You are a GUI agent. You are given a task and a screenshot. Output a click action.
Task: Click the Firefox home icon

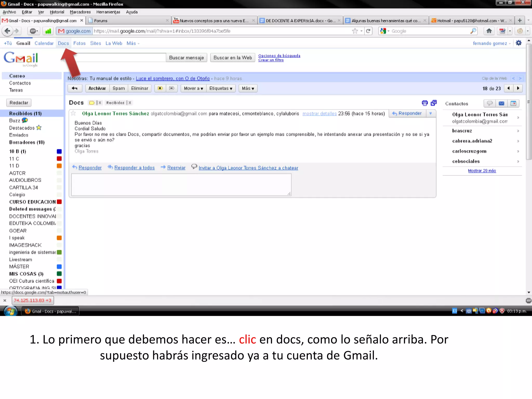(x=489, y=31)
